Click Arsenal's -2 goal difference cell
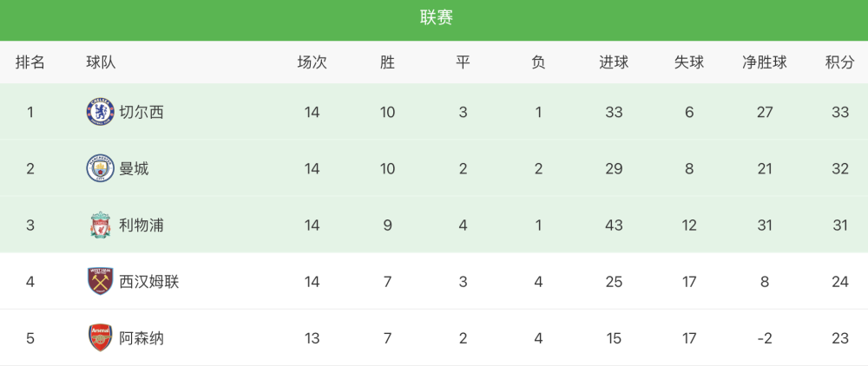This screenshot has width=868, height=366. coord(765,337)
